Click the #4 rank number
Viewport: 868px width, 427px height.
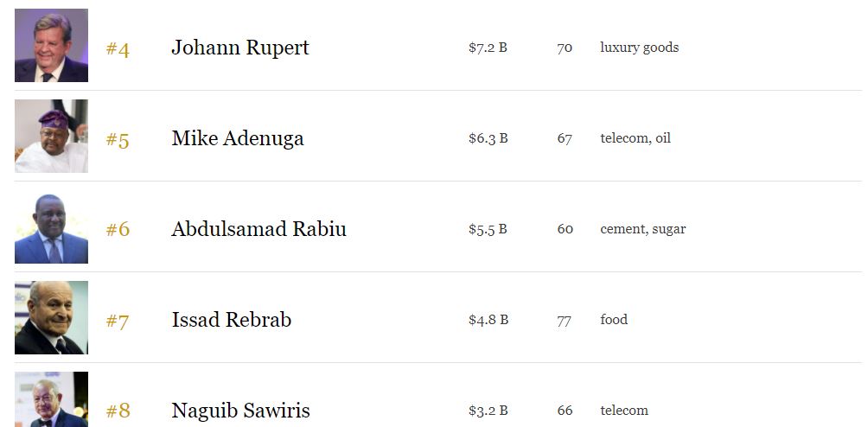[118, 48]
